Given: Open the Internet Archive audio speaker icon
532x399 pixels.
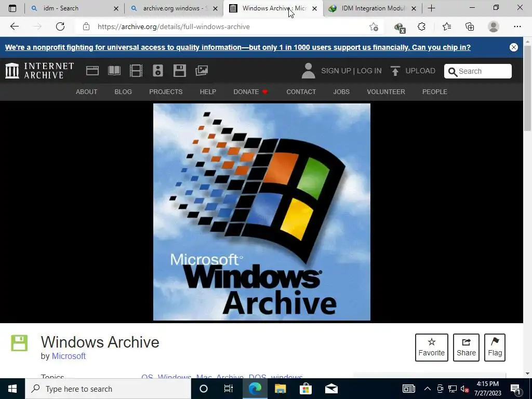Looking at the screenshot, I should coord(158,71).
